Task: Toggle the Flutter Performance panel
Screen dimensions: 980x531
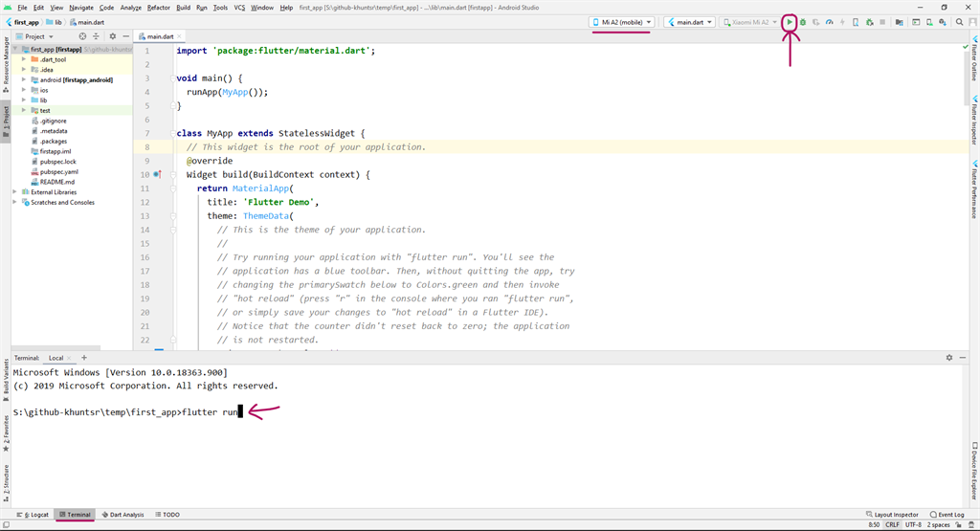Action: click(x=974, y=189)
